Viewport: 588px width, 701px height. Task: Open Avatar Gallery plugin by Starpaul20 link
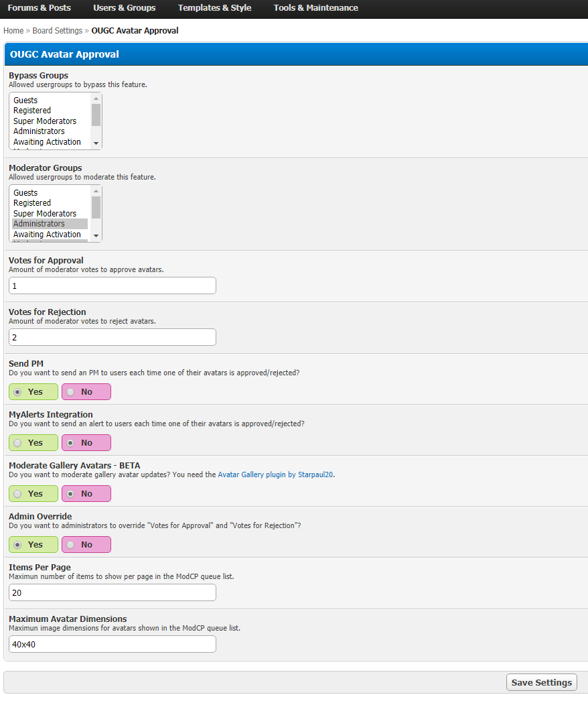[275, 474]
